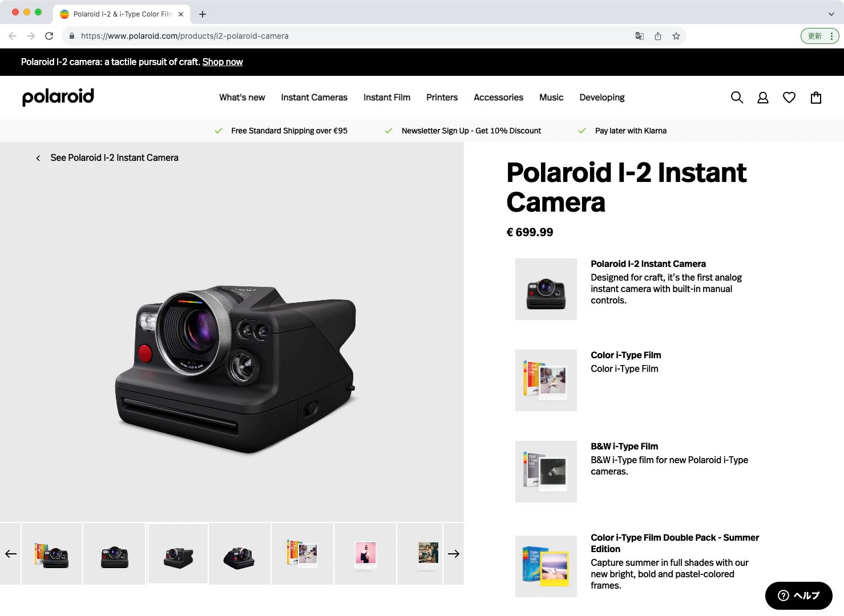Screen dimensions: 844x616
Task: Open the Google Translate icon in address bar
Action: [x=639, y=35]
